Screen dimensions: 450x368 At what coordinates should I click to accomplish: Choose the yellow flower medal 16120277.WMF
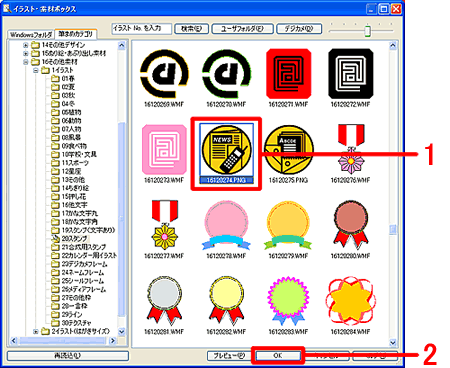pos(164,225)
